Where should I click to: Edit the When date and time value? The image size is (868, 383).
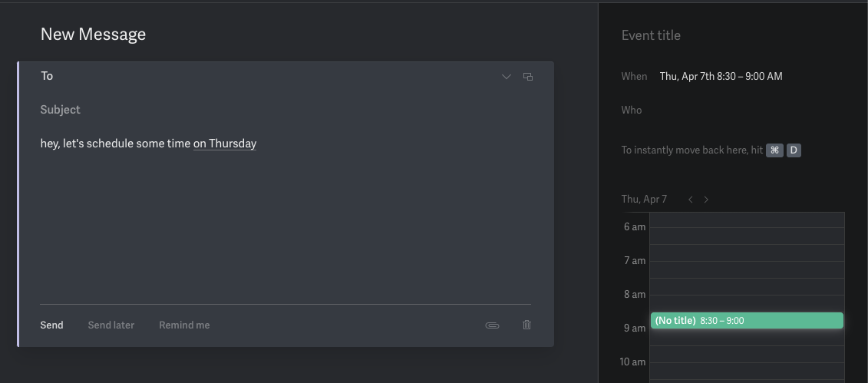721,76
